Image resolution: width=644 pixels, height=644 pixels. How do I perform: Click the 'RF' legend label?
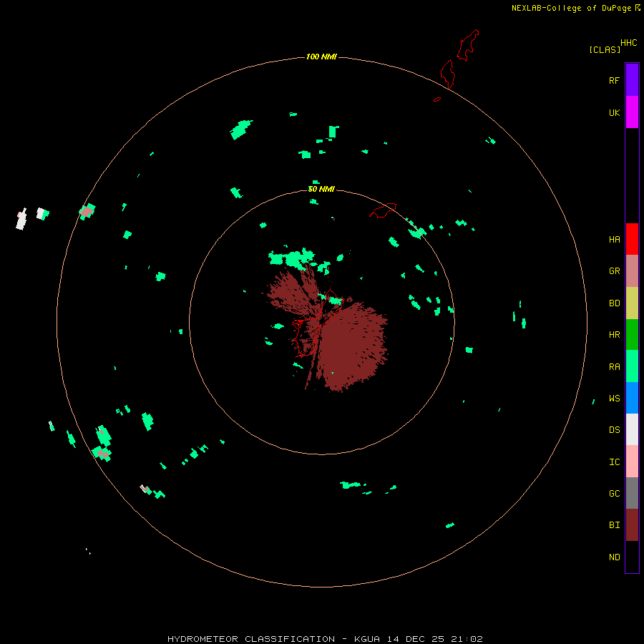point(614,80)
